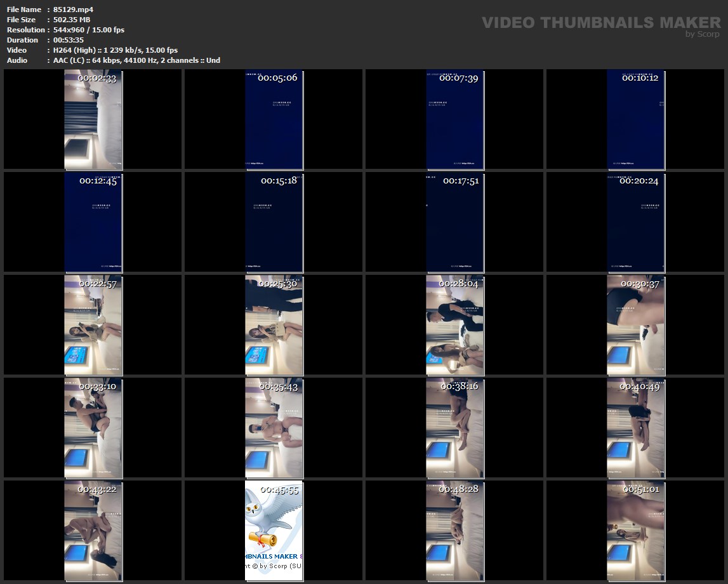
Task: Click the thumbnail stamped 00:35:43
Action: point(274,428)
